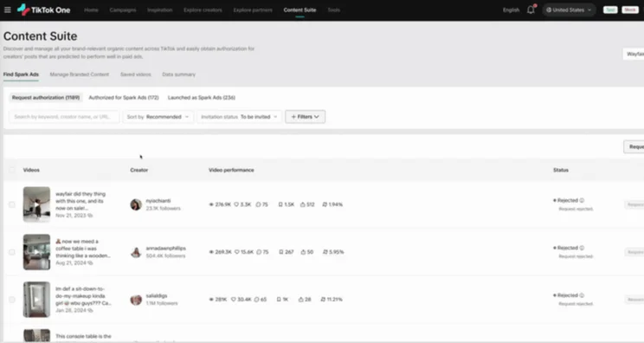Switch to the Saved videos tab
This screenshot has height=343, width=644.
coord(136,74)
